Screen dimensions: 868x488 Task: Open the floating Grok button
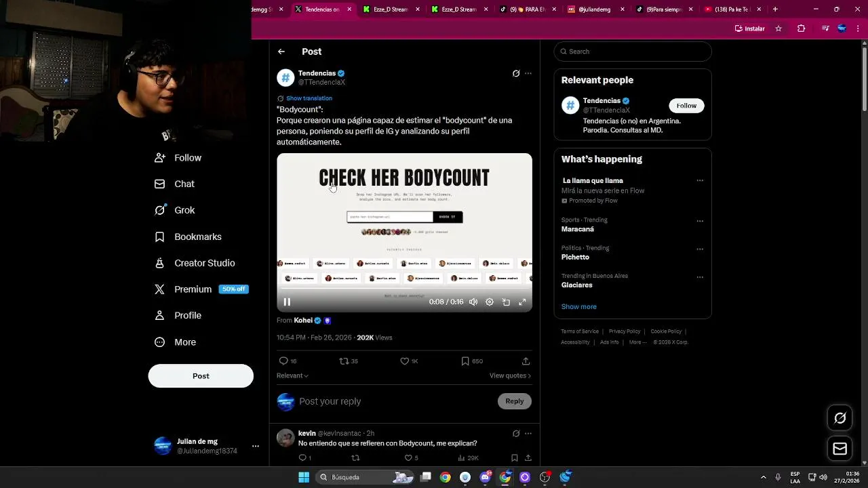(840, 418)
